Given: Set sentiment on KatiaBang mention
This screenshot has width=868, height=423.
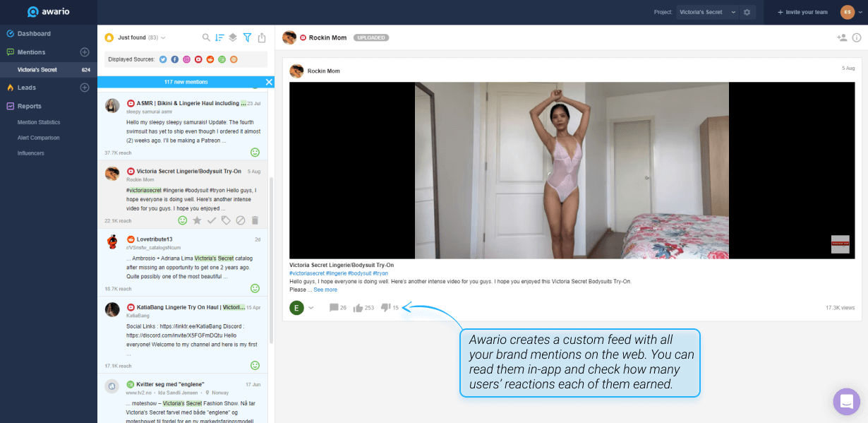Looking at the screenshot, I should pyautogui.click(x=255, y=365).
